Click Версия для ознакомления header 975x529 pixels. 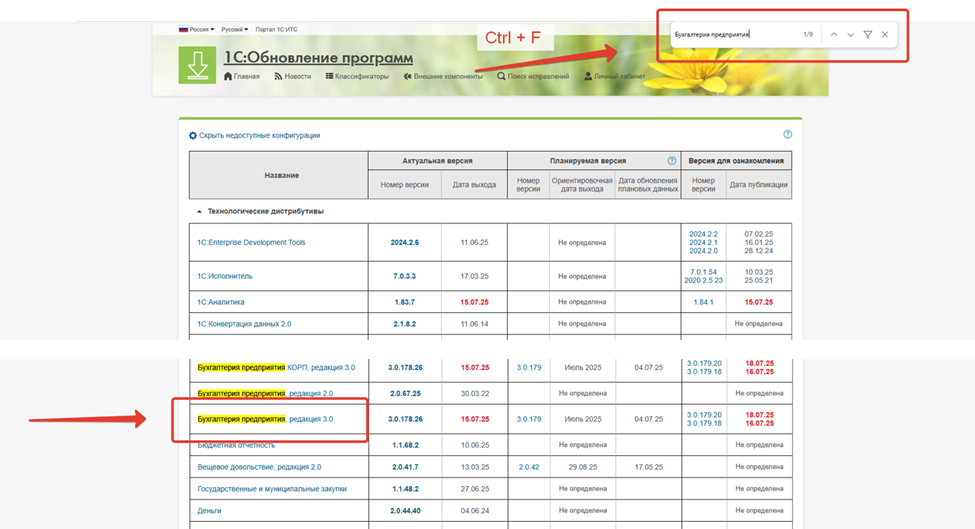(736, 160)
